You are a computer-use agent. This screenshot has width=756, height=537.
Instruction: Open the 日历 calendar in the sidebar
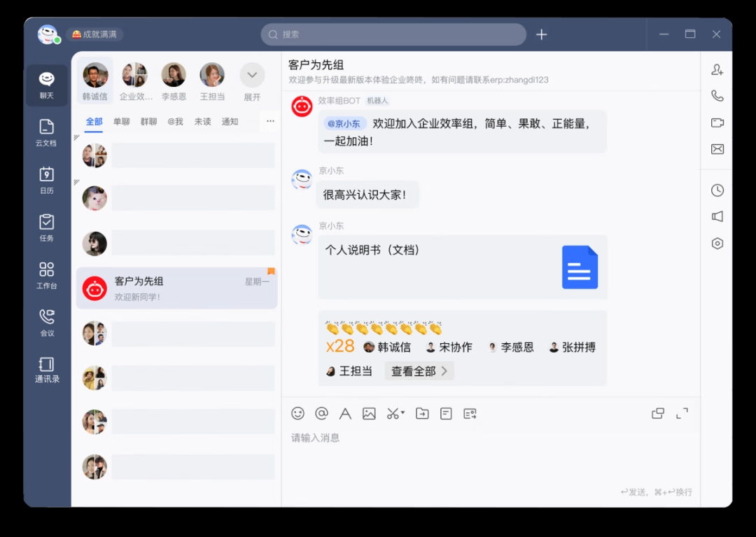45,179
